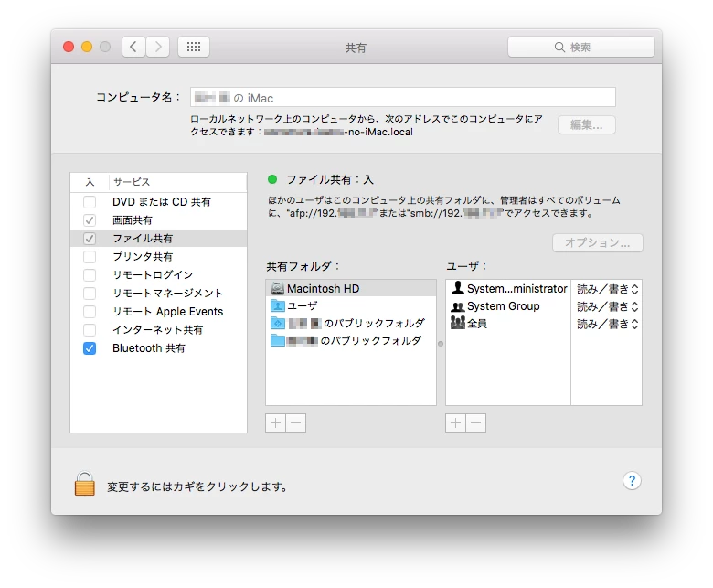Click the yellow minimize window button

[x=87, y=47]
